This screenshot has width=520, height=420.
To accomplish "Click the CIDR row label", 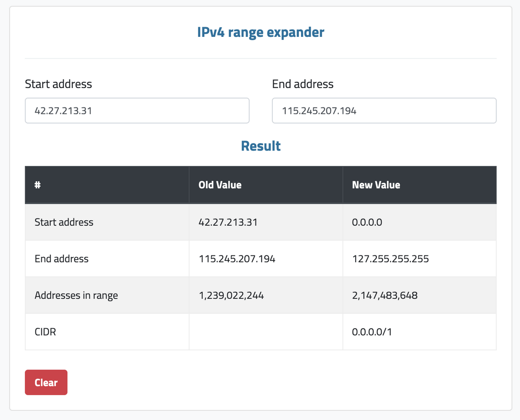I will [x=45, y=332].
